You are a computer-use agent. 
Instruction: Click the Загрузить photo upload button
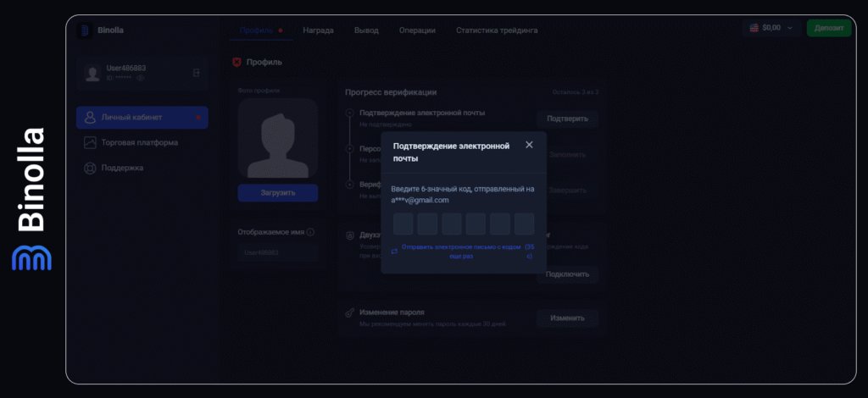[x=278, y=192]
